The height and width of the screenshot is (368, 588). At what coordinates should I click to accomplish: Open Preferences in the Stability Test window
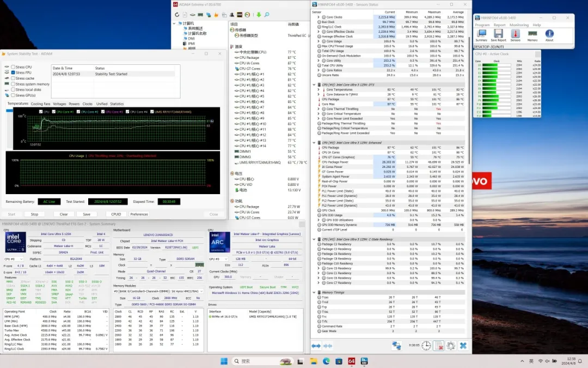[139, 214]
